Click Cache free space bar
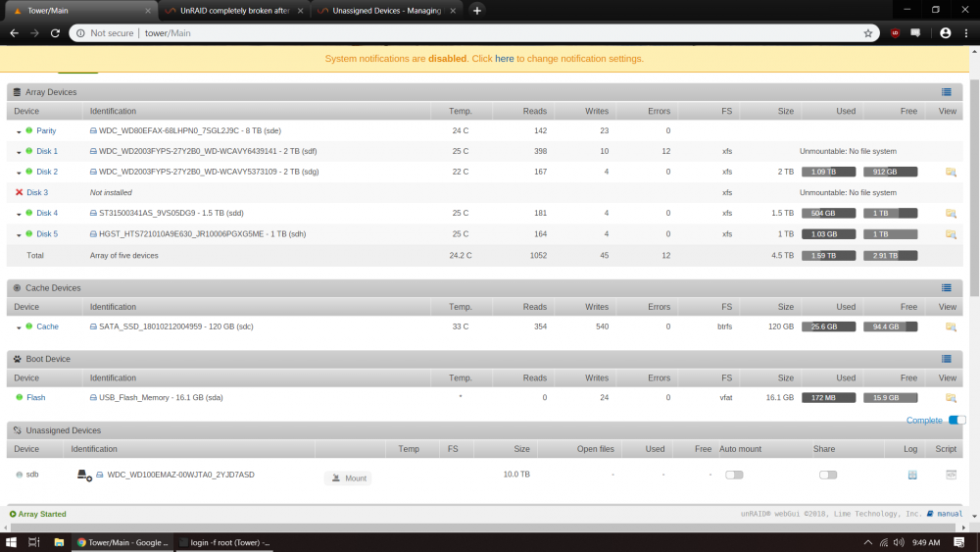Screen dimensions: 980x552 click(x=890, y=326)
